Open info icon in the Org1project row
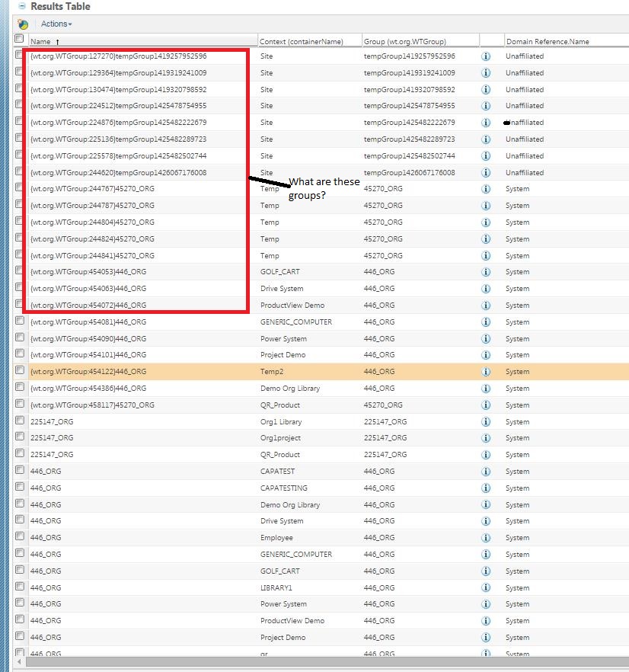 tap(486, 438)
